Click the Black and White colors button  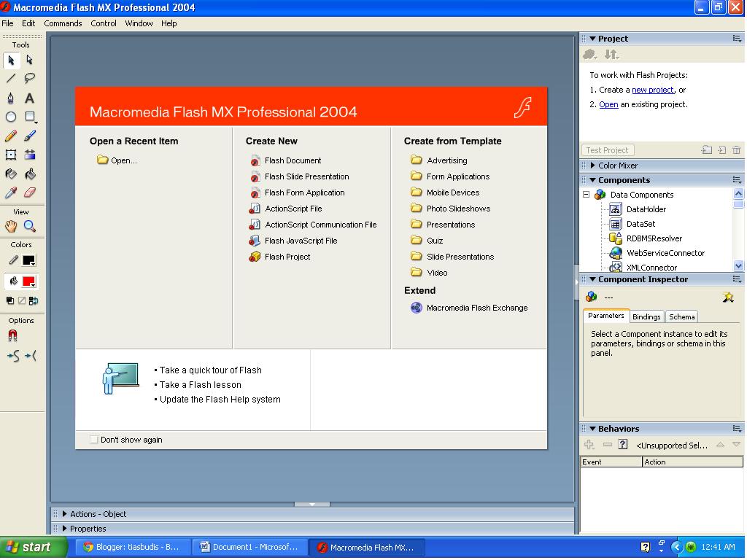coord(10,300)
